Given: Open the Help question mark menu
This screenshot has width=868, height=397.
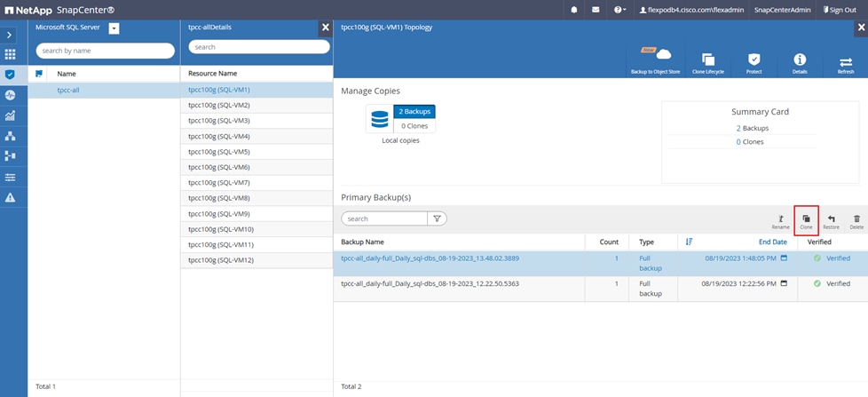Looking at the screenshot, I should 620,10.
